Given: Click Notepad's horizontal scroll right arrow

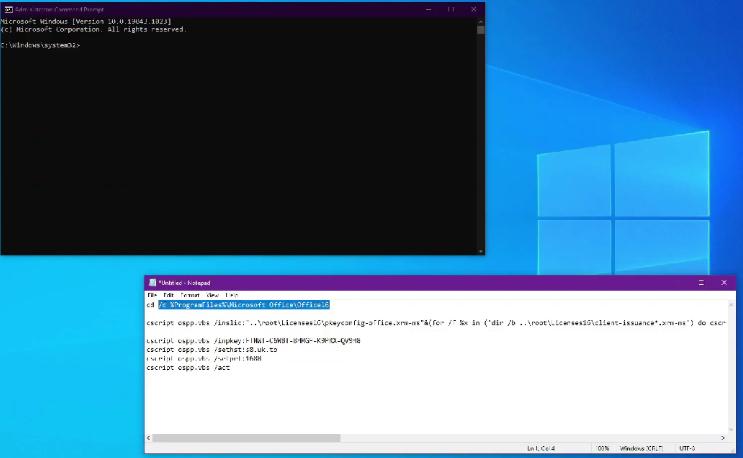Looking at the screenshot, I should pos(723,438).
